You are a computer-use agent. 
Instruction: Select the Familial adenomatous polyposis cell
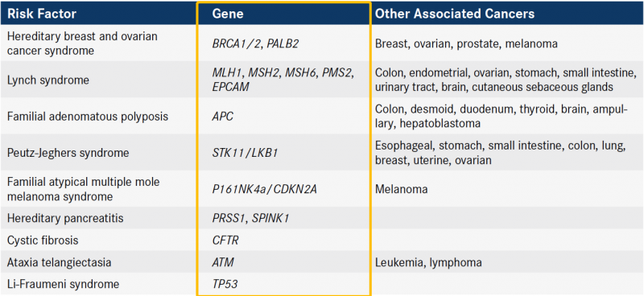[88, 117]
